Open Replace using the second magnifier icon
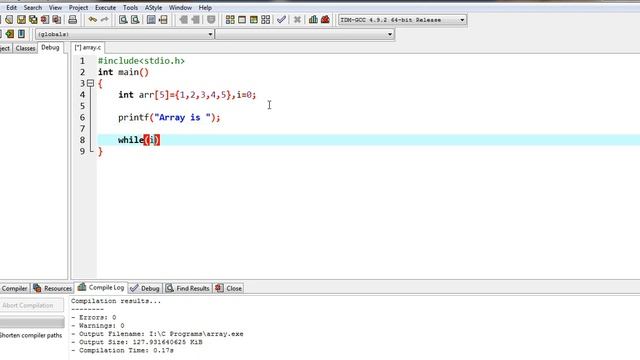Viewport: 640px width, 360px height. (135, 20)
